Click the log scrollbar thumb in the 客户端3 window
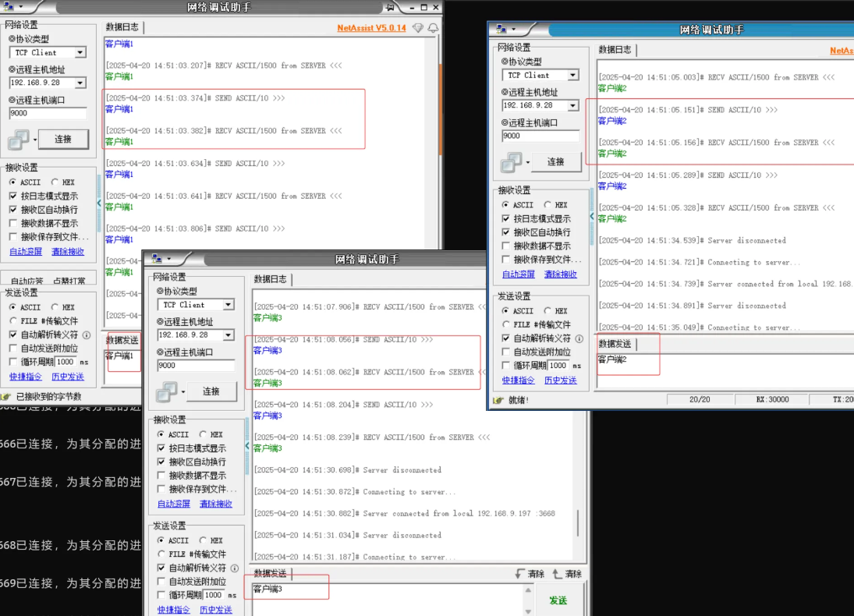Viewport: 854px width, 616px height. (578, 523)
